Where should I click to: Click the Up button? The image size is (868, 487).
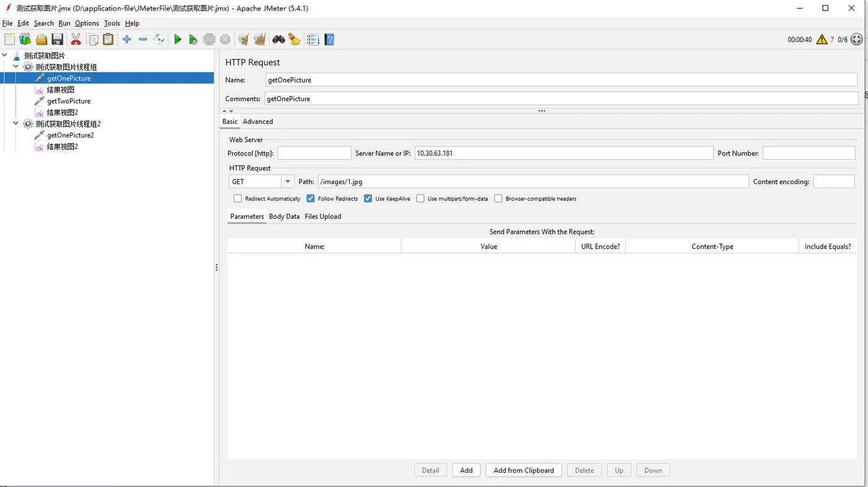pyautogui.click(x=619, y=470)
